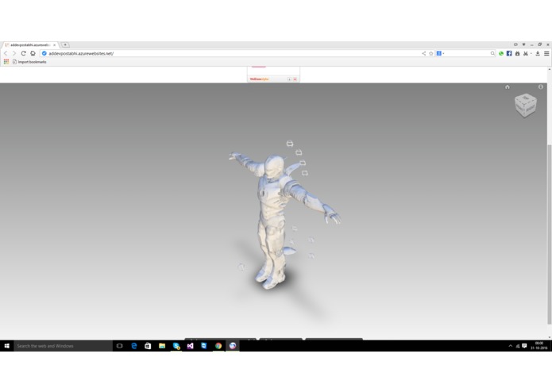
Task: Expand the screen capture options arrow
Action: tap(531, 53)
